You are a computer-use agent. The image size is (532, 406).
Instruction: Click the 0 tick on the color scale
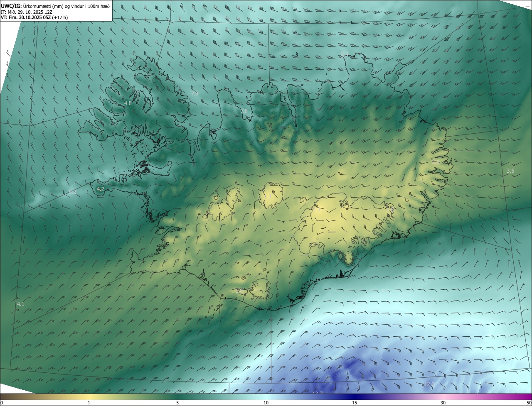click(x=2, y=403)
